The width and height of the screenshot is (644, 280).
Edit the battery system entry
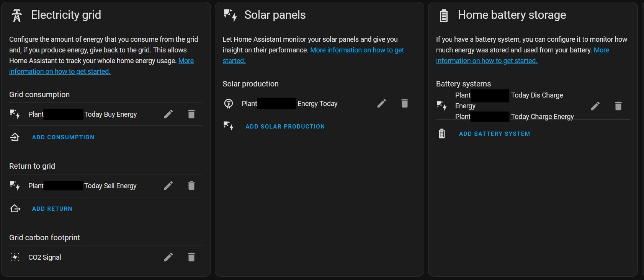click(595, 106)
